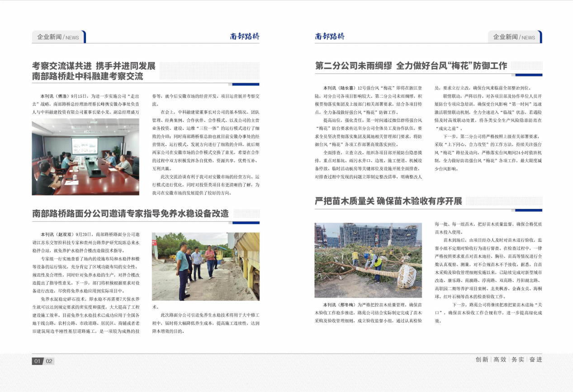Click the slogan word 高效 in footer
This screenshot has height=392, width=573.
coord(500,359)
